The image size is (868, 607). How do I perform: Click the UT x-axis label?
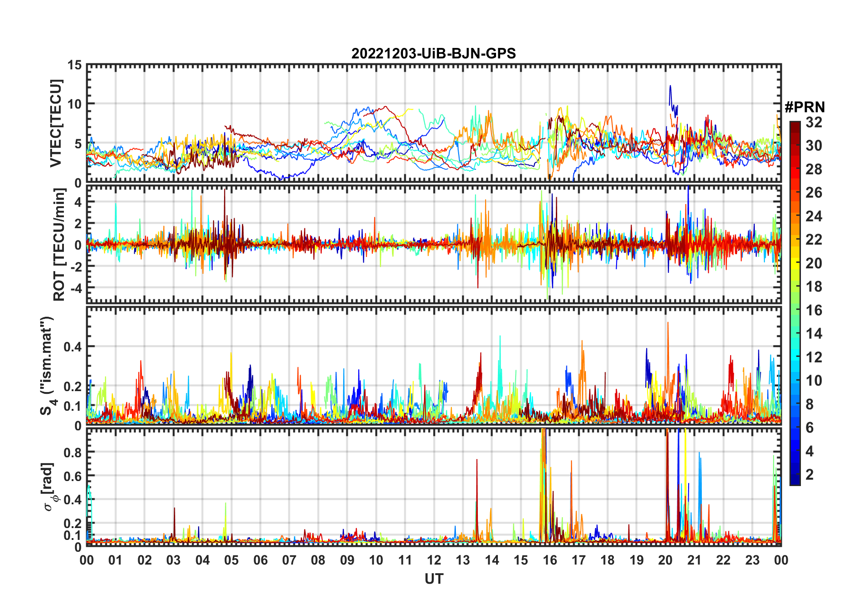(x=434, y=579)
